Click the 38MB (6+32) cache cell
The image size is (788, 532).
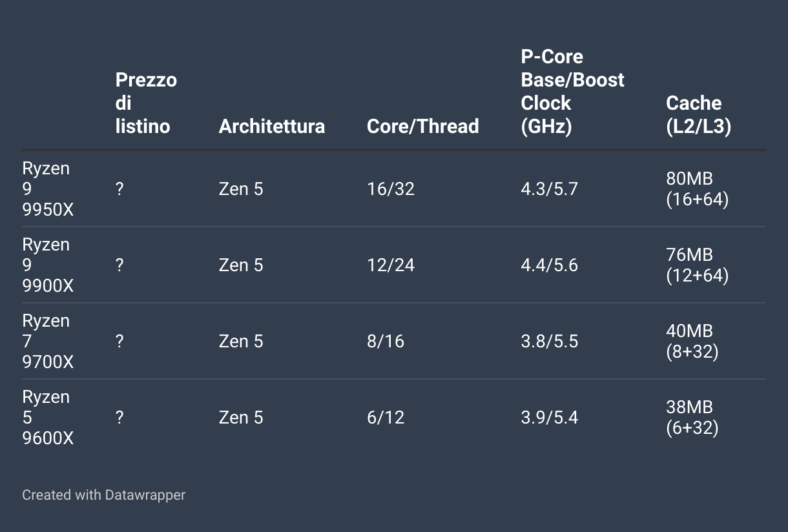coord(692,418)
